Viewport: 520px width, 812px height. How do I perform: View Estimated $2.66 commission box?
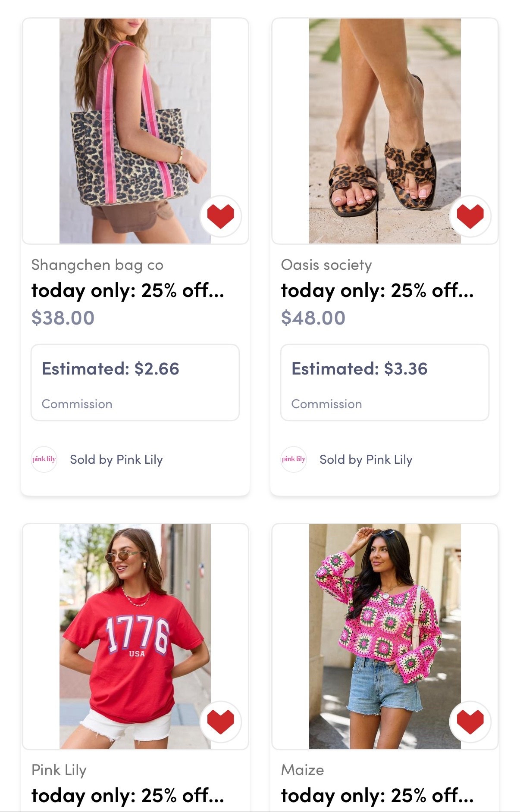(x=135, y=382)
